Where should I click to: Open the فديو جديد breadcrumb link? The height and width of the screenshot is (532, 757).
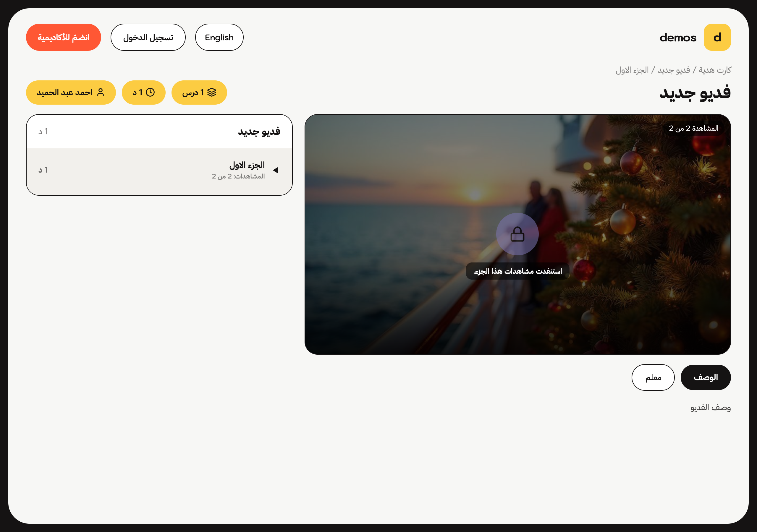pyautogui.click(x=674, y=70)
